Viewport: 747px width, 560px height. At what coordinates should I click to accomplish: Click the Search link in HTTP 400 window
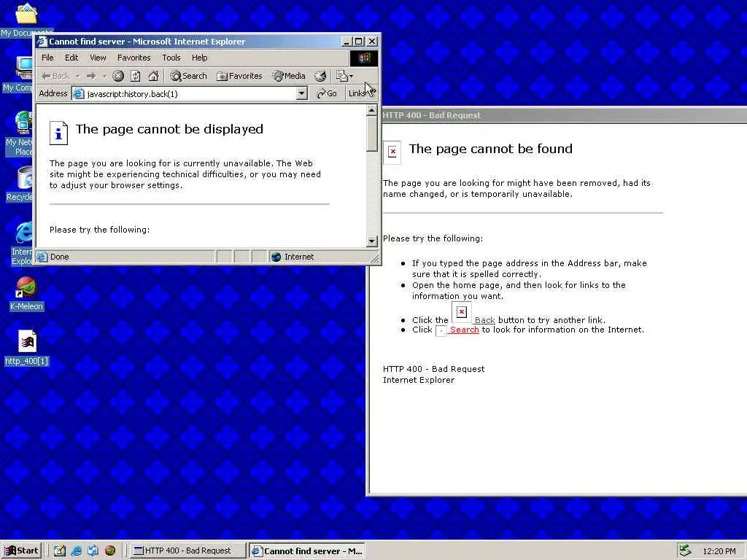coord(464,330)
